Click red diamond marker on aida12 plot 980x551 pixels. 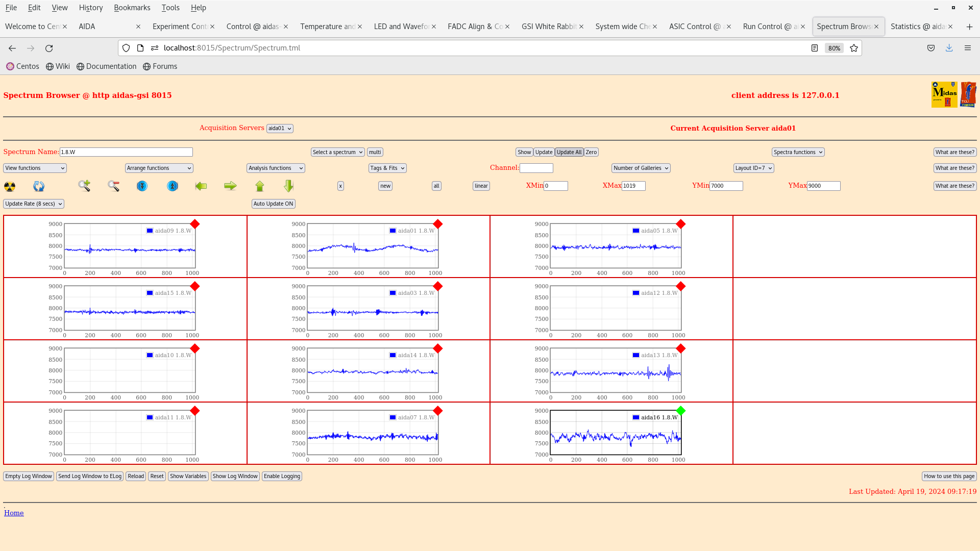point(681,286)
